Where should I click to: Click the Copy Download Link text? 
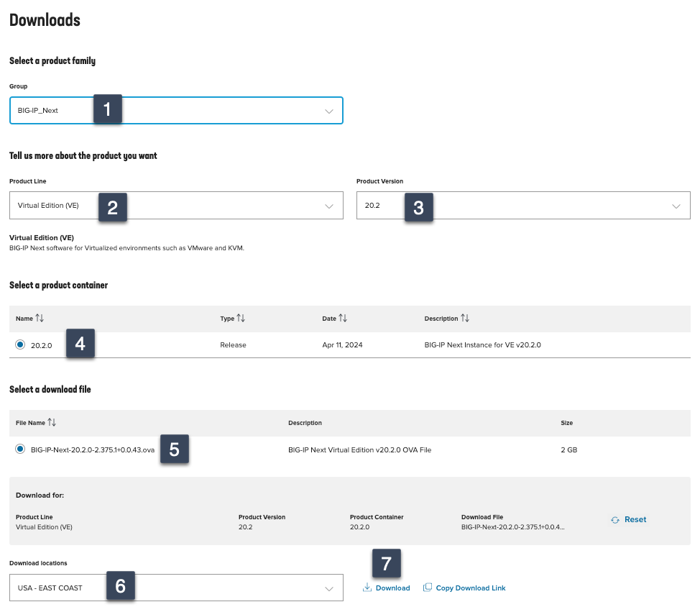pyautogui.click(x=471, y=588)
